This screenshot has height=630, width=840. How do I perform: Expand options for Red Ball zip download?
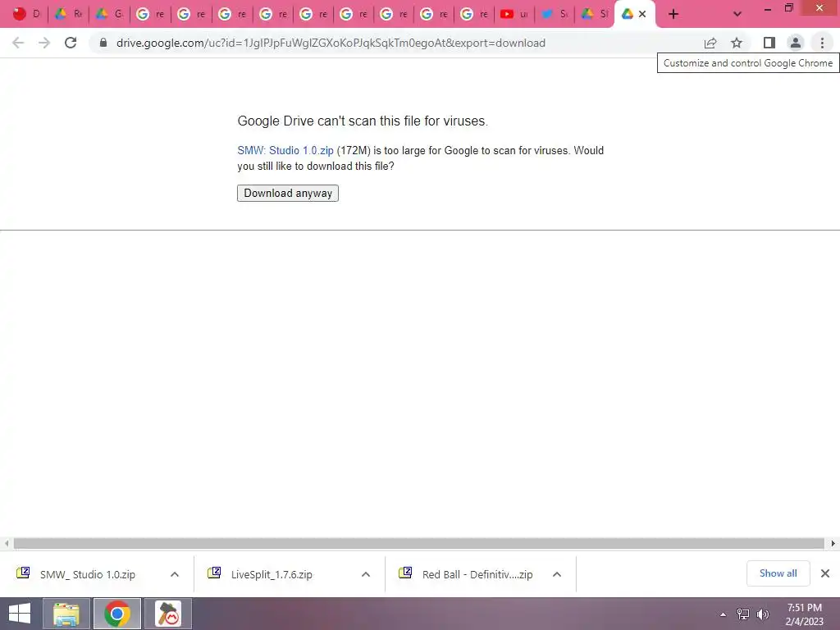coord(557,575)
